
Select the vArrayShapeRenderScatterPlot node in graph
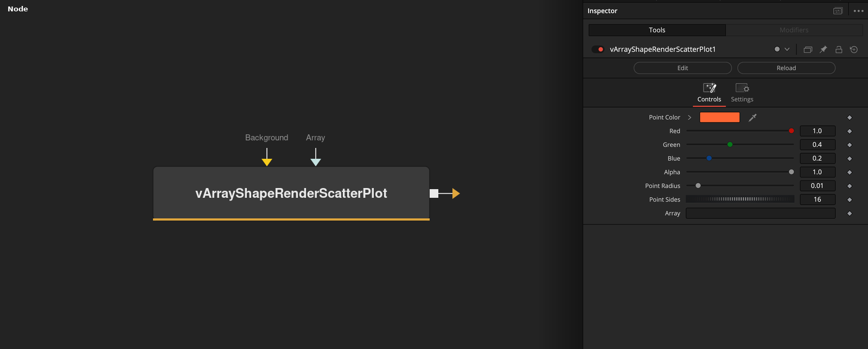(291, 193)
